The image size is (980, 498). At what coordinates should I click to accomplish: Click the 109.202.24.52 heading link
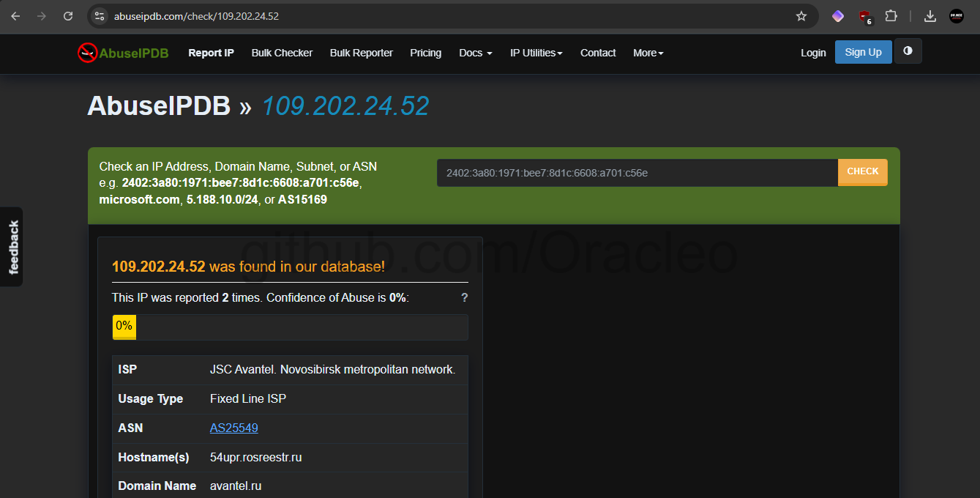click(x=345, y=107)
